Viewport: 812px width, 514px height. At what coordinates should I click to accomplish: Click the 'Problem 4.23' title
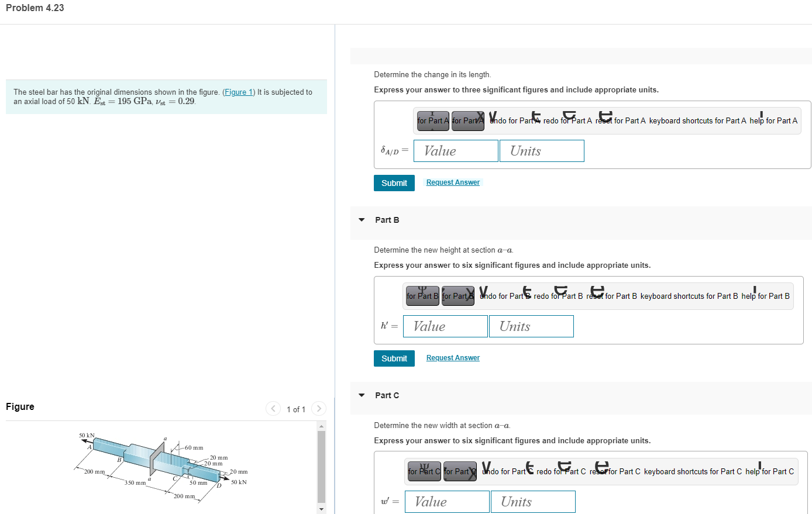(x=35, y=8)
